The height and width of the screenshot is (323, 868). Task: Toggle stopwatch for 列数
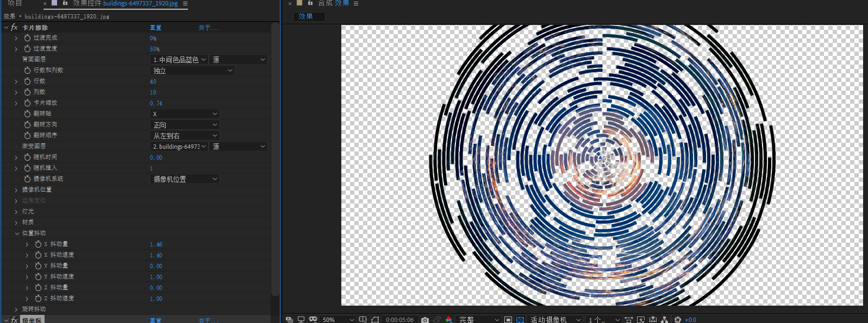pyautogui.click(x=27, y=92)
